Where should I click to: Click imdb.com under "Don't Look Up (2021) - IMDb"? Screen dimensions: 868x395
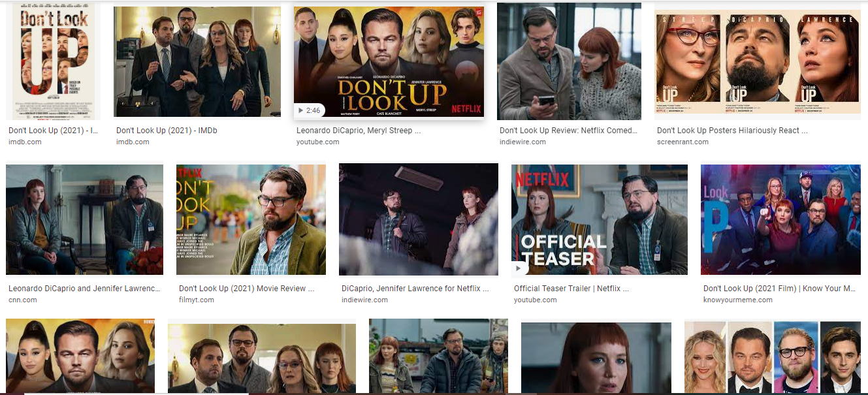(133, 142)
